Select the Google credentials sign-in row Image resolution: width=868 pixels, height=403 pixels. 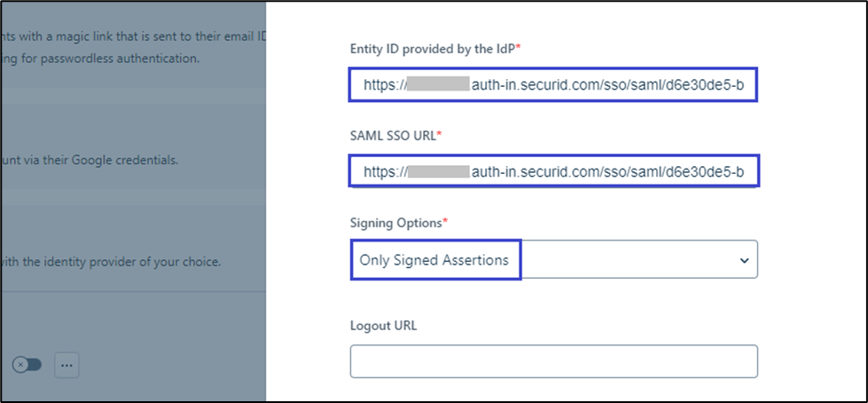coord(90,161)
